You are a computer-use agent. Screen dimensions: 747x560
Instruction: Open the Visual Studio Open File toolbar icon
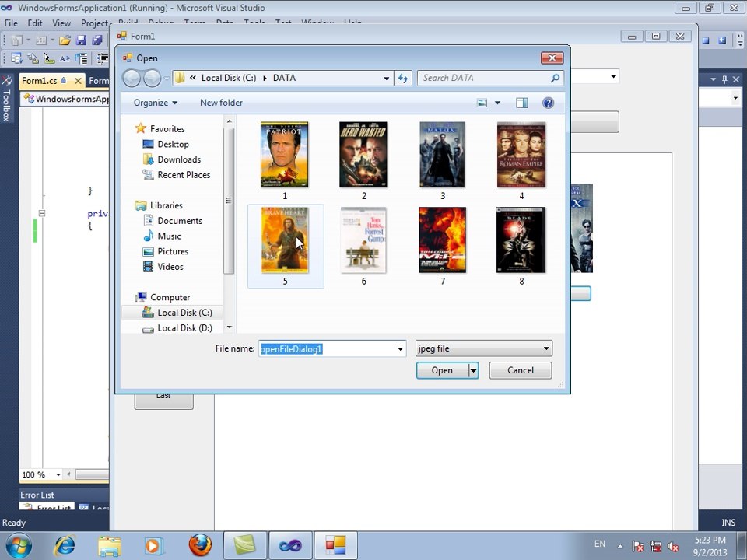coord(65,40)
